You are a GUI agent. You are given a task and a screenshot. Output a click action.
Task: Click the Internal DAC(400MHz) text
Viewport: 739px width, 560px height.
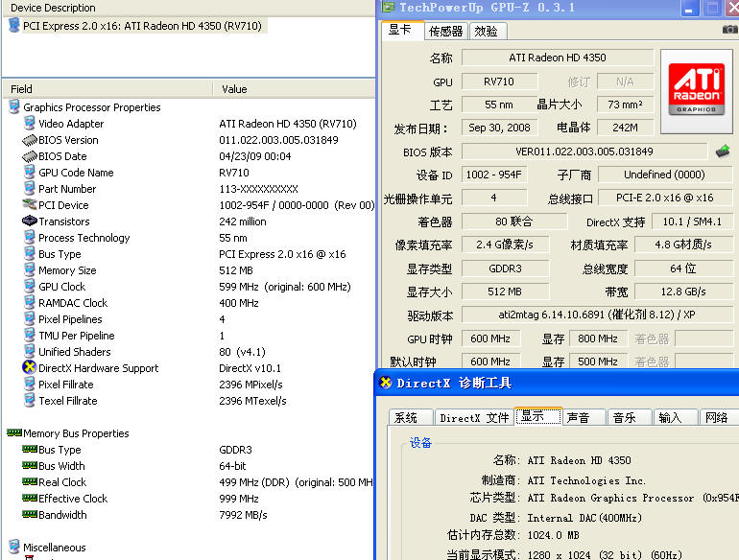[584, 518]
